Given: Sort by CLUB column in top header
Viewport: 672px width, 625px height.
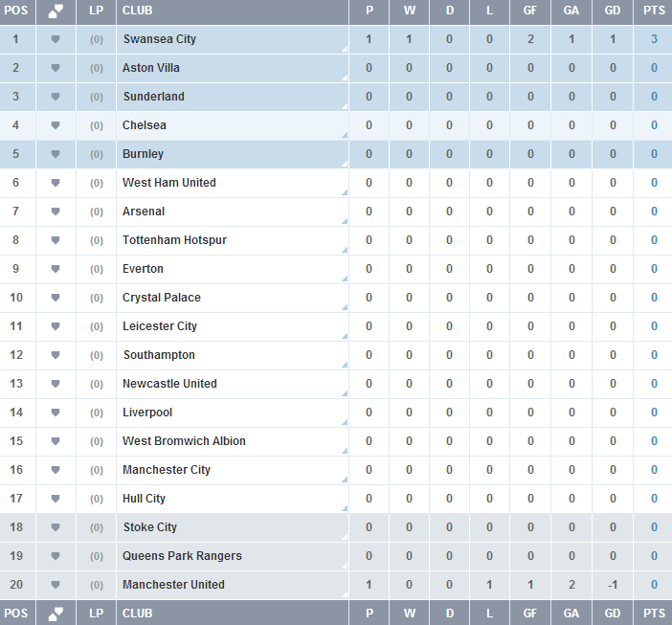Looking at the screenshot, I should [x=138, y=11].
